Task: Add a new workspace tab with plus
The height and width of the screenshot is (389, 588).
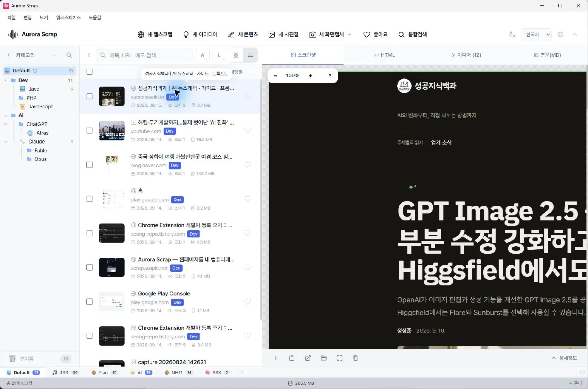Action: coord(242,372)
